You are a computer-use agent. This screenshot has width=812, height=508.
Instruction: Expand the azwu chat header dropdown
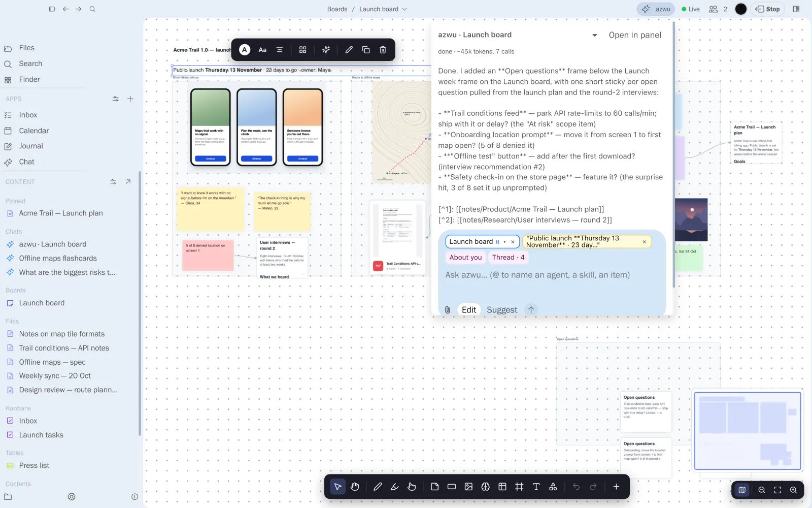pyautogui.click(x=595, y=35)
